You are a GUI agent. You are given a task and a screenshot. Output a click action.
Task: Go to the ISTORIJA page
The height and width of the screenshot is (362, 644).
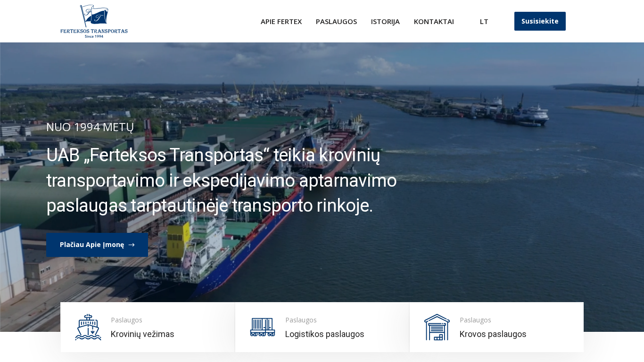coord(385,21)
